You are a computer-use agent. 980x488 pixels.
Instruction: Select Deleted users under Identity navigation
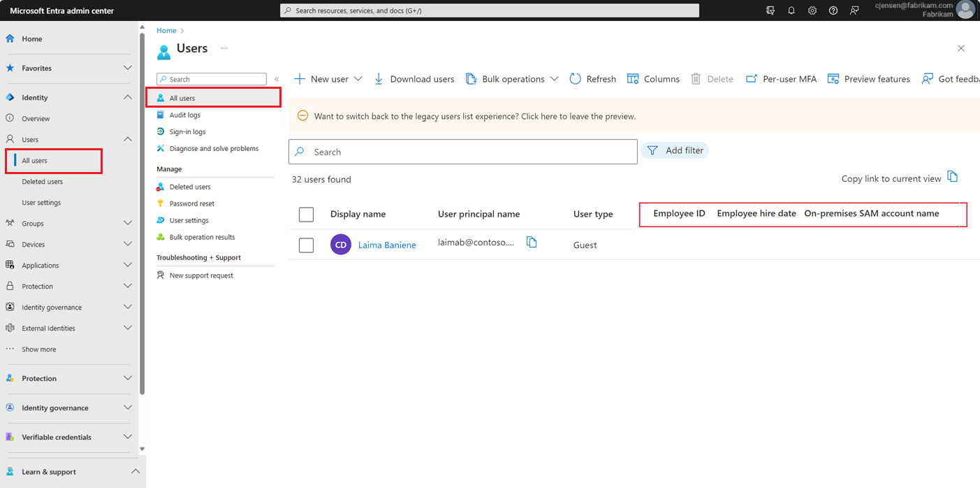(42, 181)
